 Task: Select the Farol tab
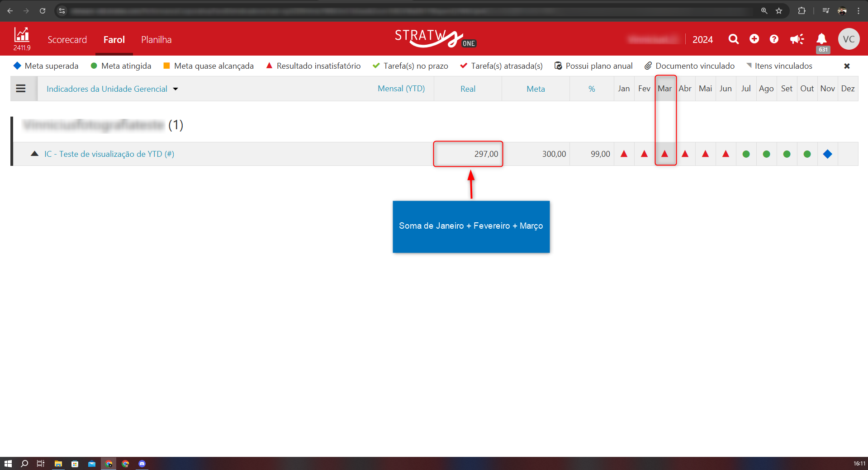click(x=114, y=40)
